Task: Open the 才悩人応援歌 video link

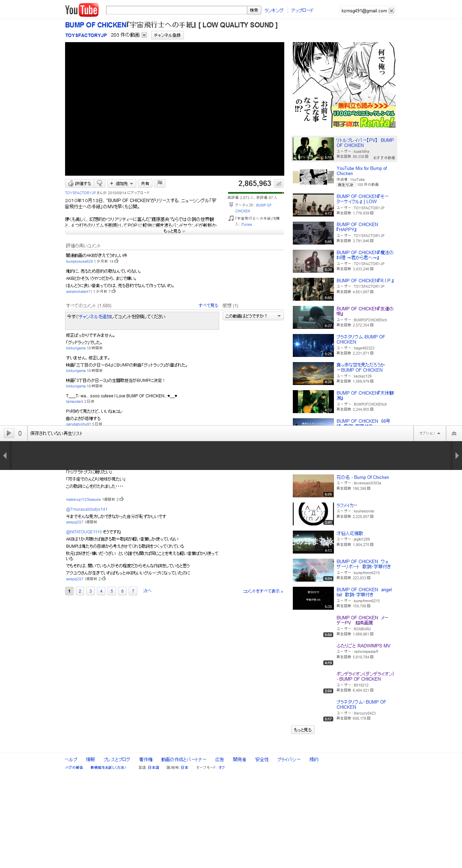Action: point(350,533)
